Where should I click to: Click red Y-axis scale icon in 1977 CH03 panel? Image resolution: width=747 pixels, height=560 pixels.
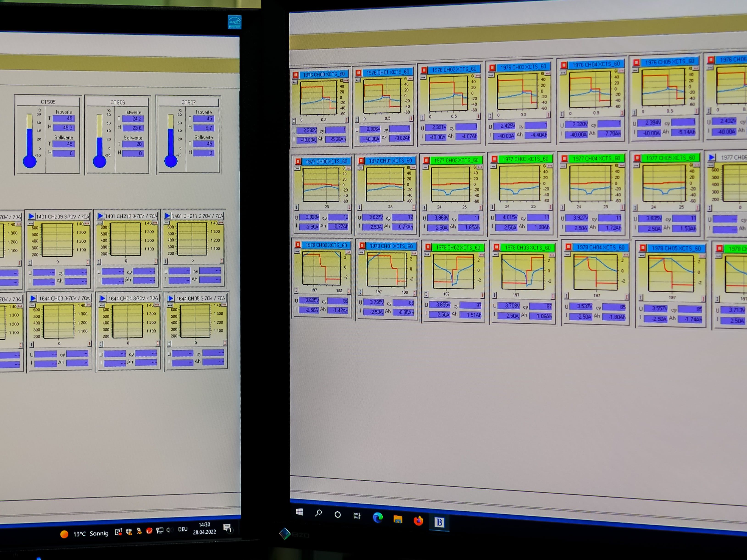tap(549, 166)
